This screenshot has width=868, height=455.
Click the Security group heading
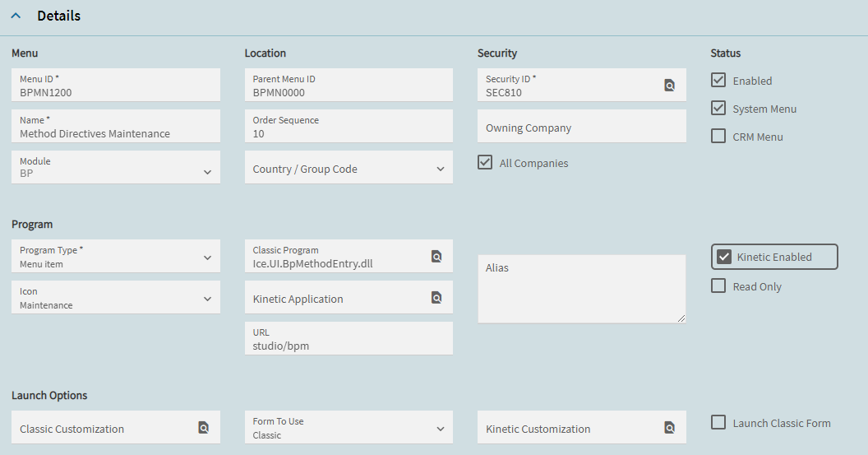[497, 53]
